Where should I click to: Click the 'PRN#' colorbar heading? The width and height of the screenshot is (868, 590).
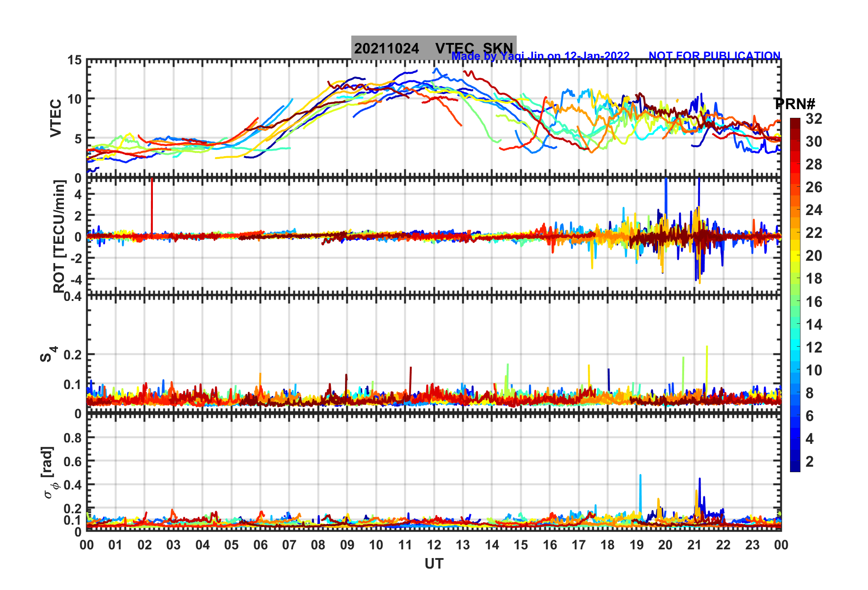795,104
